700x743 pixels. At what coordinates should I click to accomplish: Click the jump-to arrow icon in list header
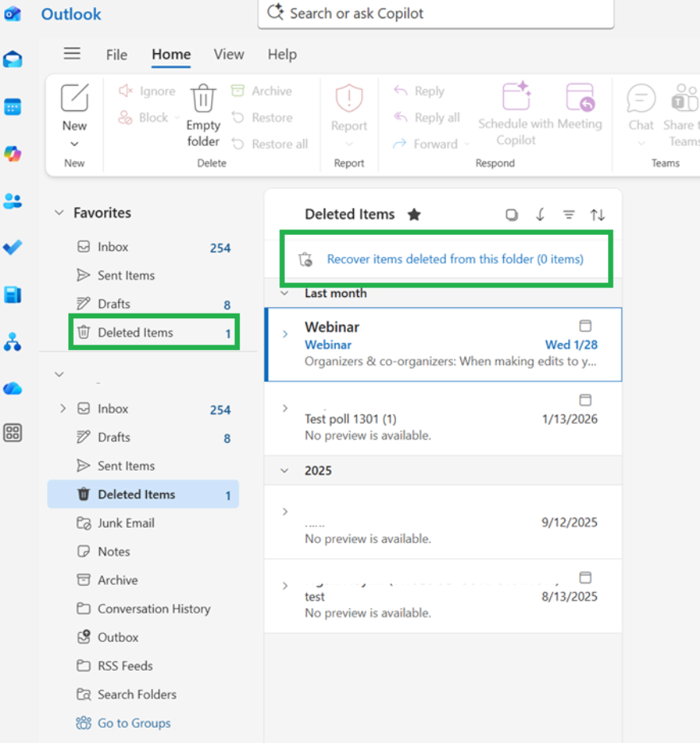click(x=540, y=214)
